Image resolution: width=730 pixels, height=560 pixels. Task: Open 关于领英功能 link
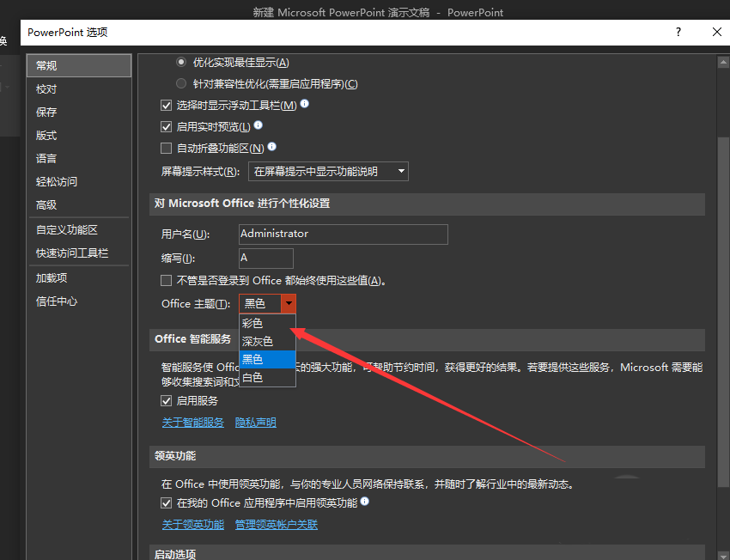[192, 525]
